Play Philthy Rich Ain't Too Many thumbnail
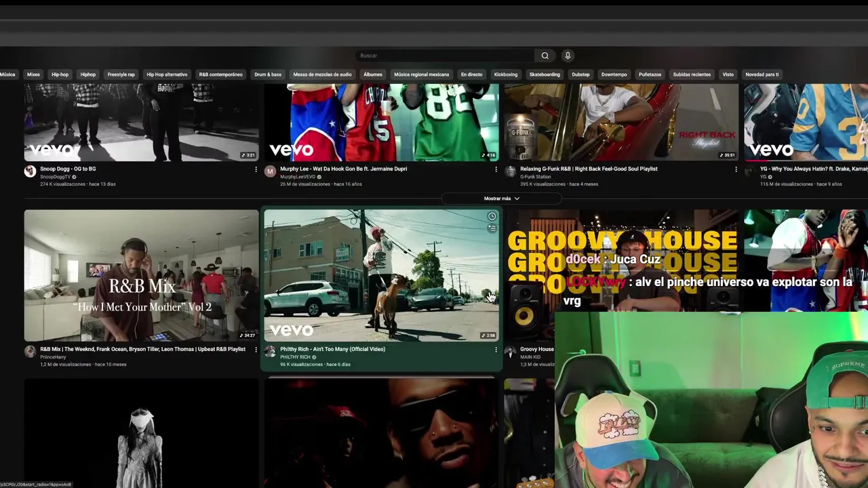 [x=381, y=275]
